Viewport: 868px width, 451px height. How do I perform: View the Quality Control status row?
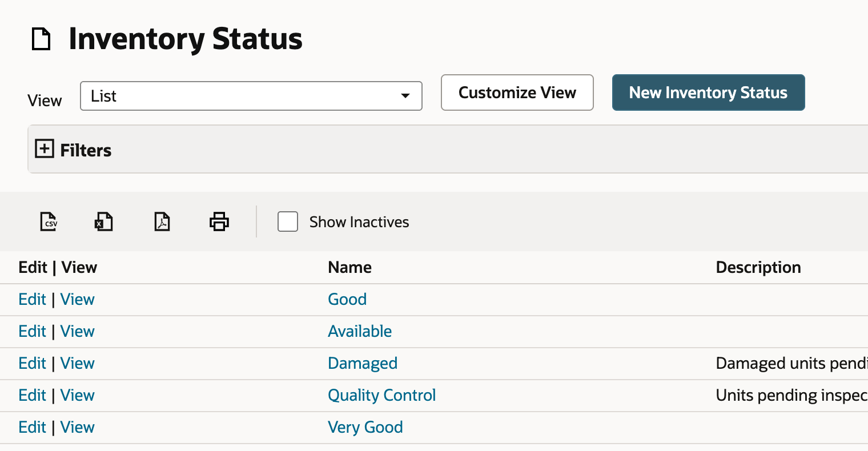(x=78, y=395)
